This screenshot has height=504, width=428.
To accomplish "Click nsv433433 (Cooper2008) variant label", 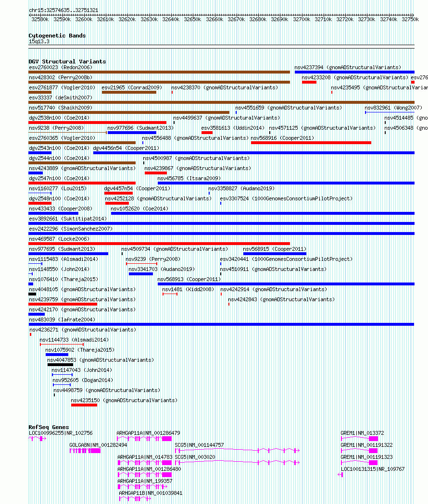I will coord(61,209).
